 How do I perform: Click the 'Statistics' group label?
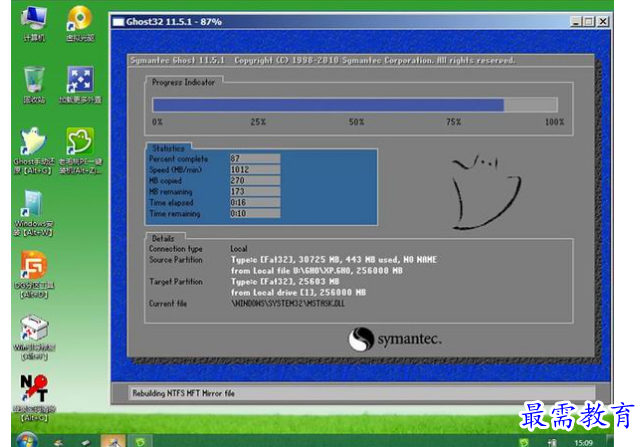click(169, 148)
